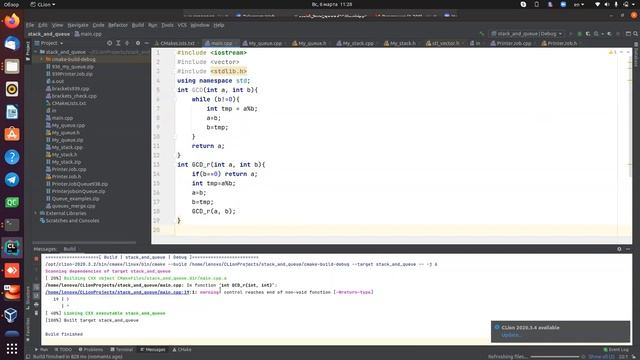
Task: Click the build hammer icon in toolbar
Action: click(x=482, y=34)
